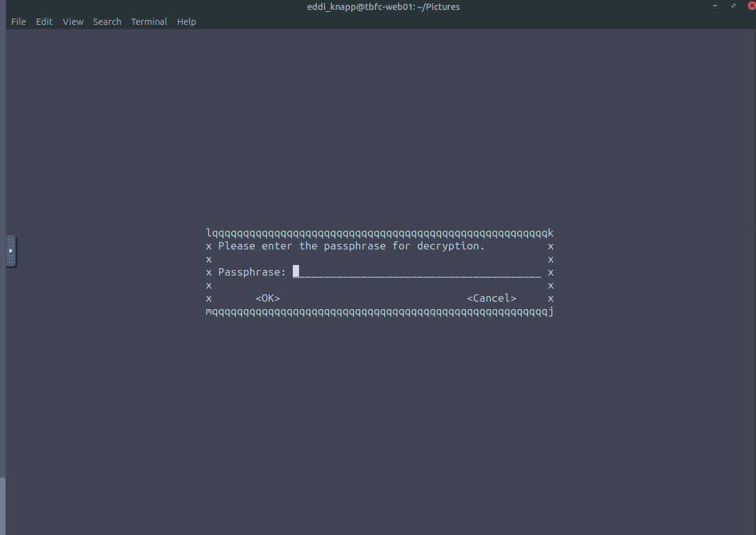Click the top border of the passphrase dialog
The width and height of the screenshot is (756, 535).
[x=379, y=233]
